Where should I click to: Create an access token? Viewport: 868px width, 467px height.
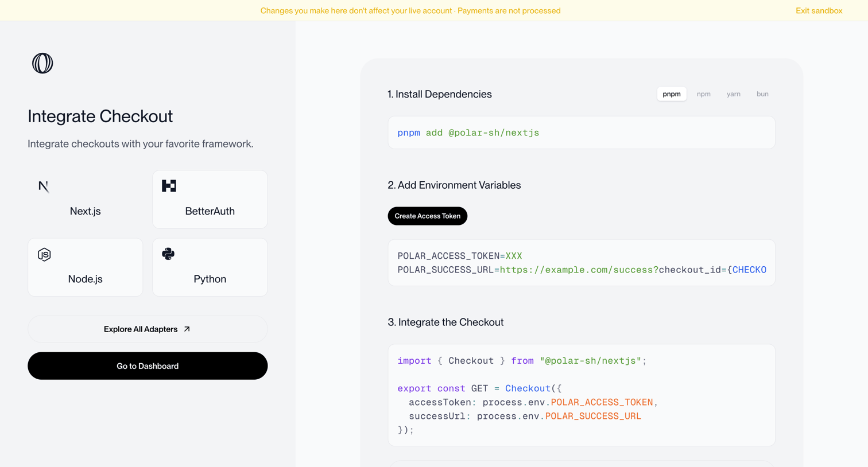coord(428,216)
